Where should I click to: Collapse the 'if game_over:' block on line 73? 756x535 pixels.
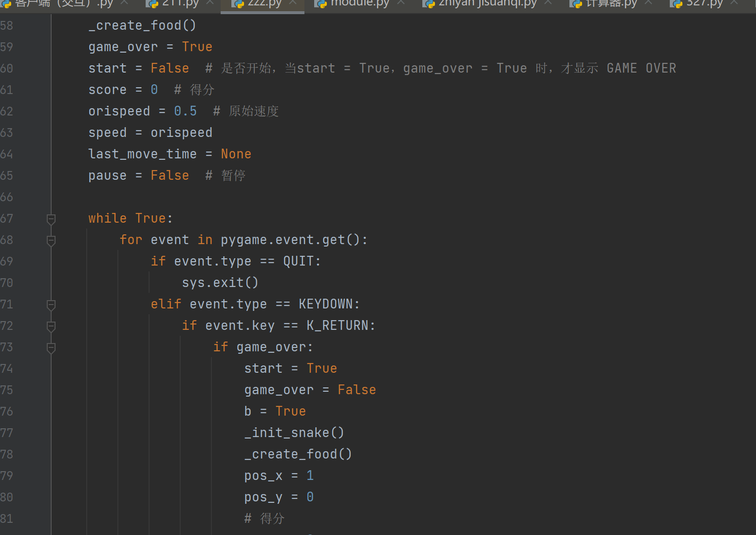pos(51,348)
